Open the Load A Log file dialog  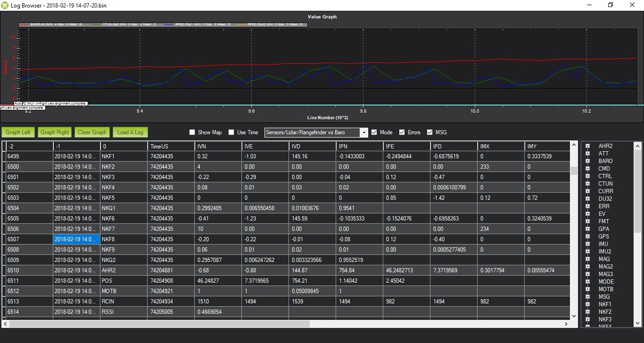pos(130,132)
